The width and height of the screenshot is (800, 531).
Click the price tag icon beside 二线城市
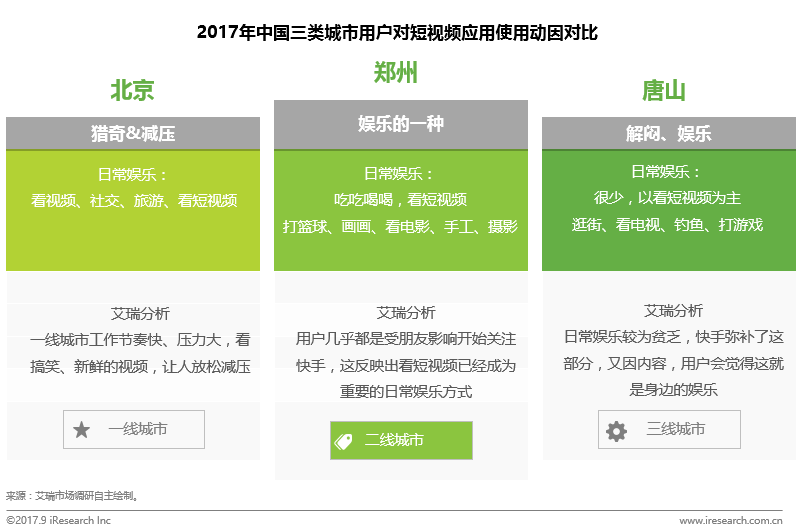click(343, 441)
